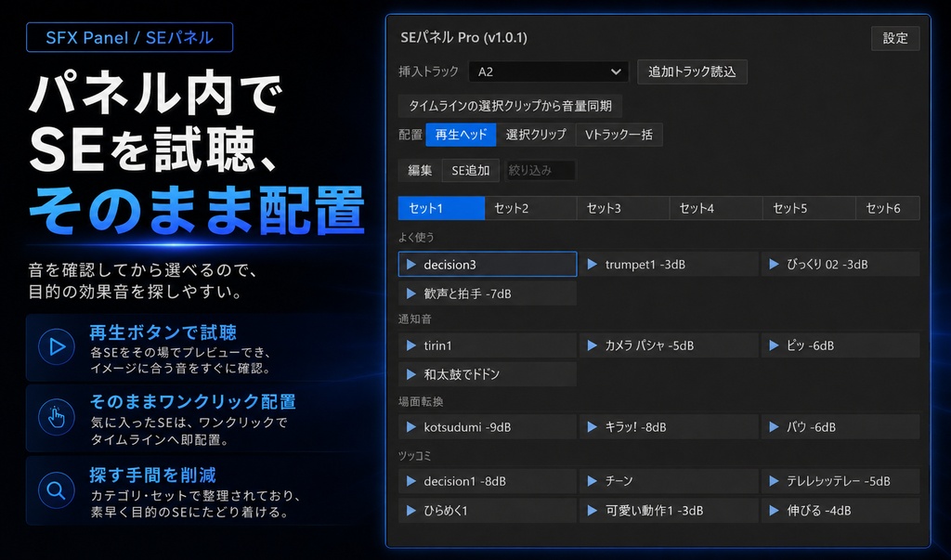
Task: Click the よく使う category heading
Action: pyautogui.click(x=416, y=237)
